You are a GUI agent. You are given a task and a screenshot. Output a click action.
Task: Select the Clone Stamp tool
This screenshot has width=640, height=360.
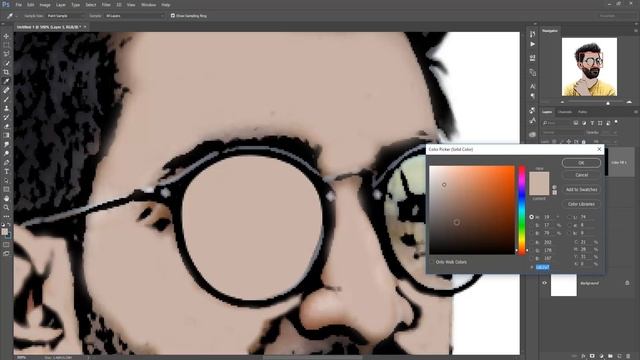[6, 108]
